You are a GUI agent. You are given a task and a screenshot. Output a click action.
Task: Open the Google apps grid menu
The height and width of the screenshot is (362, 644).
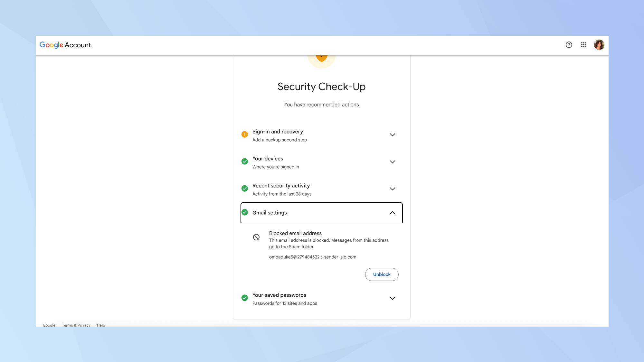(x=584, y=45)
